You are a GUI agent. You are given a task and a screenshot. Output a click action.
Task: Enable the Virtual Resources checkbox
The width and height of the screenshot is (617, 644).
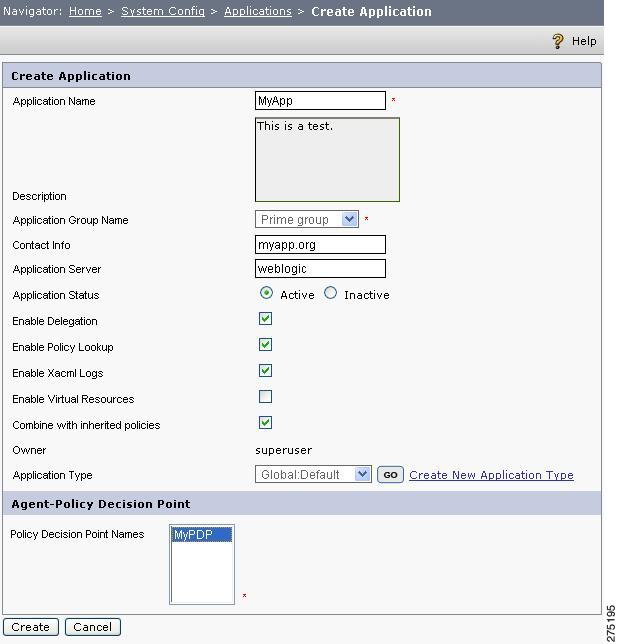265,397
